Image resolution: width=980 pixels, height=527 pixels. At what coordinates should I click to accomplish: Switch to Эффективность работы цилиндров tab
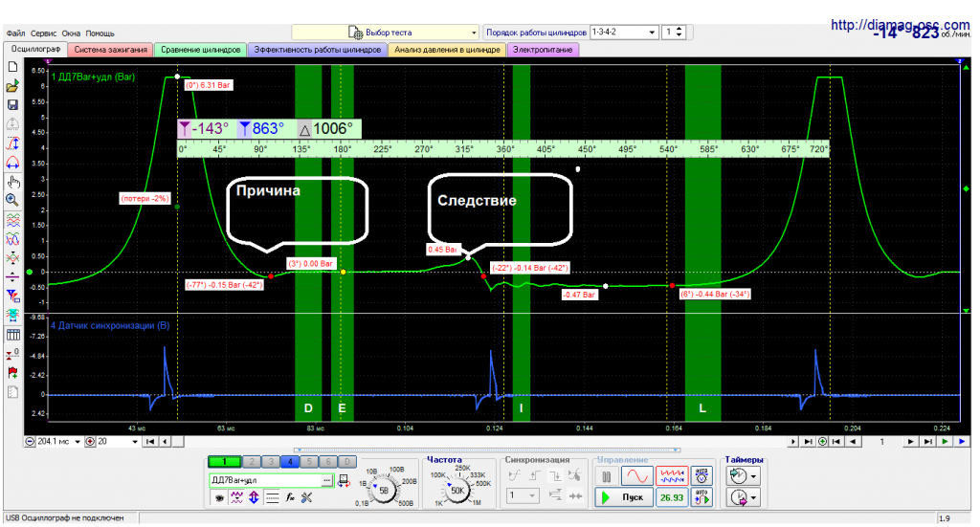click(x=318, y=50)
